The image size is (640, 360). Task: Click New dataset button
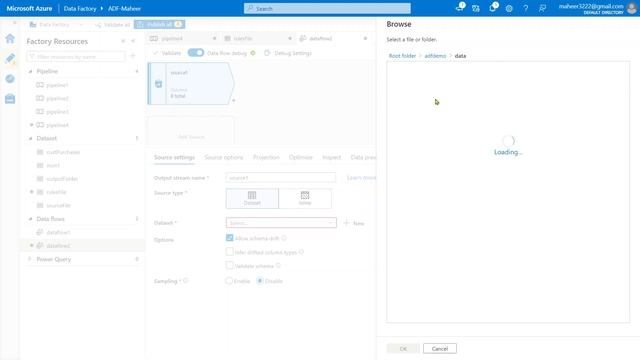(x=354, y=223)
